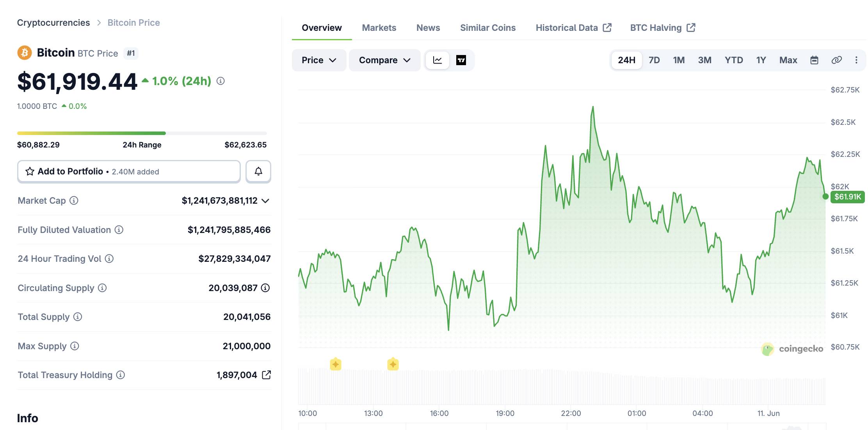Open the Compare dropdown
This screenshot has height=430, width=868.
[x=384, y=60]
